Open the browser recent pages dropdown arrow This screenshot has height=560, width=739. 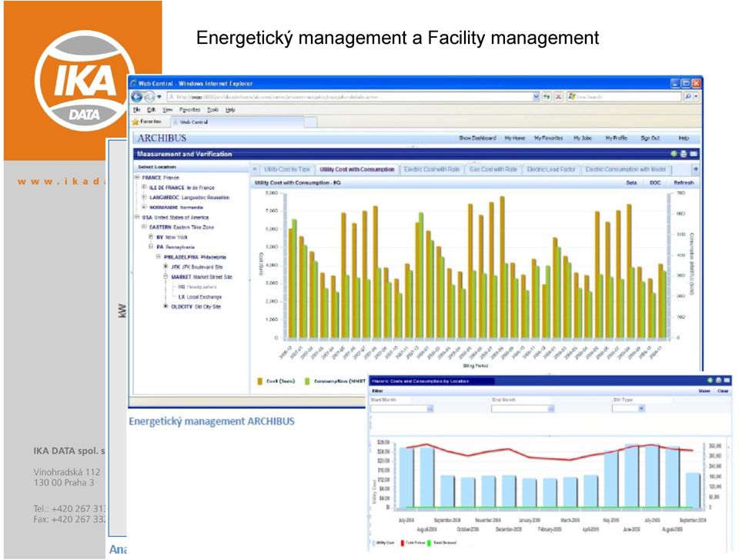coord(159,97)
